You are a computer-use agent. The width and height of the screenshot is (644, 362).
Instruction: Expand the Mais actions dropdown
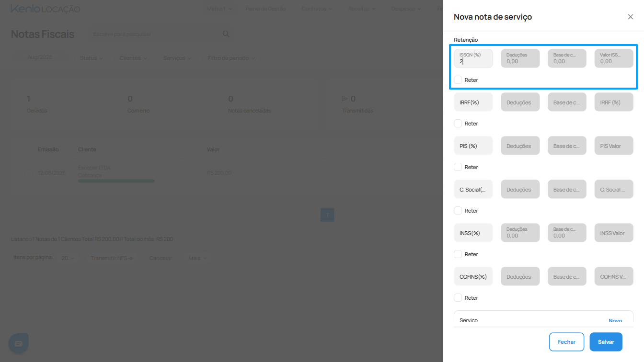click(x=197, y=258)
